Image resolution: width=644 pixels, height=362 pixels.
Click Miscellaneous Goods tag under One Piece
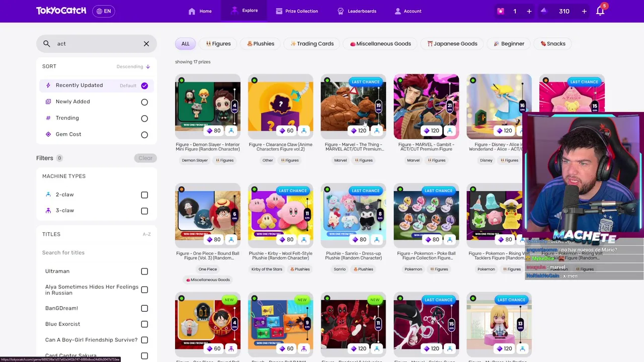(x=208, y=280)
